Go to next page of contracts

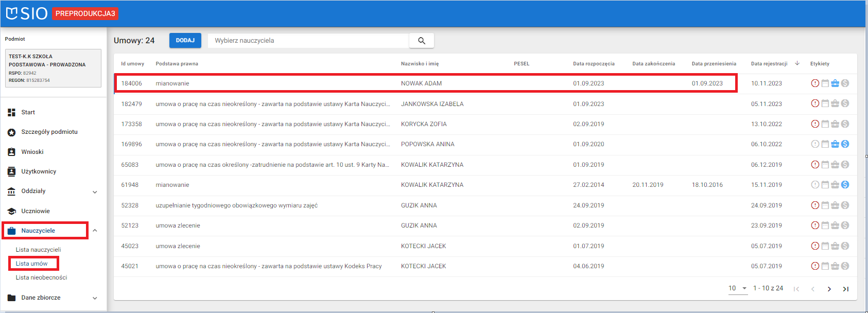click(x=829, y=289)
